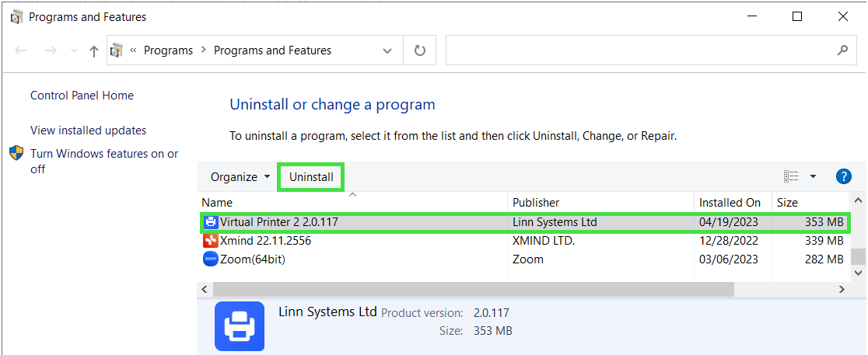Click the horizontal scrollbar thumb
Screen dimensions: 868x355
[x=473, y=289]
